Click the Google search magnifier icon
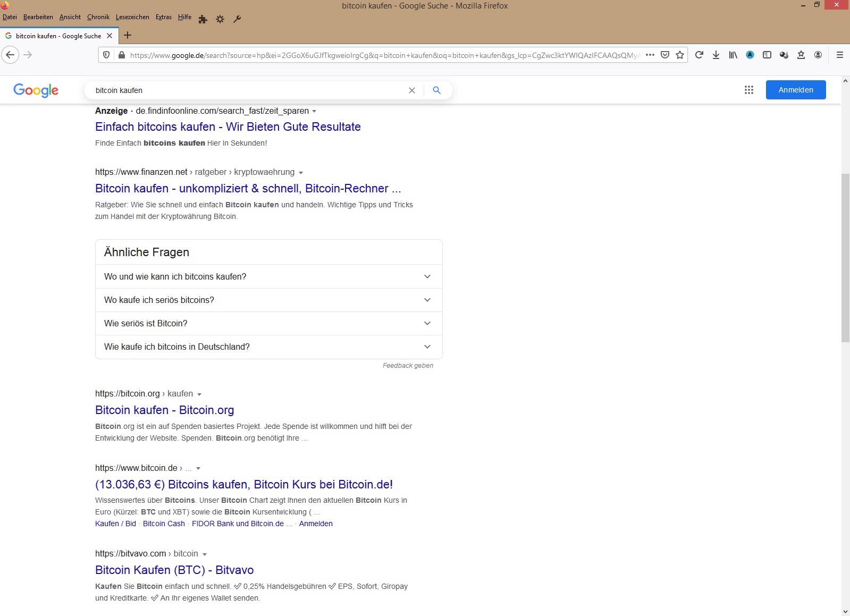850x616 pixels. point(437,90)
